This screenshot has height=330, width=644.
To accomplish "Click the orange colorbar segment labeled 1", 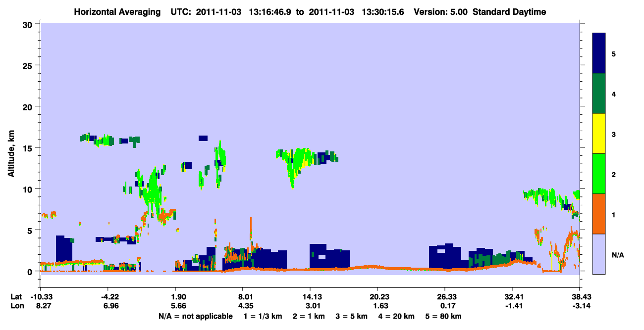I will point(599,214).
